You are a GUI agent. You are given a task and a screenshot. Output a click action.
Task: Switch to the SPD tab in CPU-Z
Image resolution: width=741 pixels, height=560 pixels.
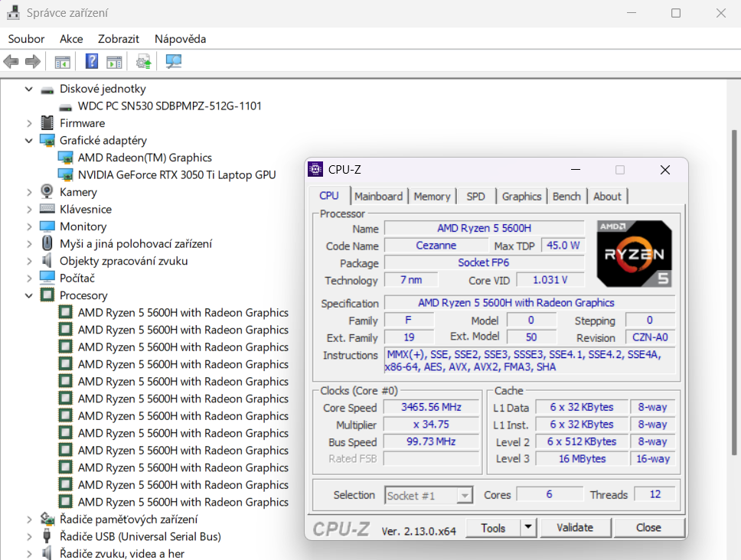click(x=476, y=196)
